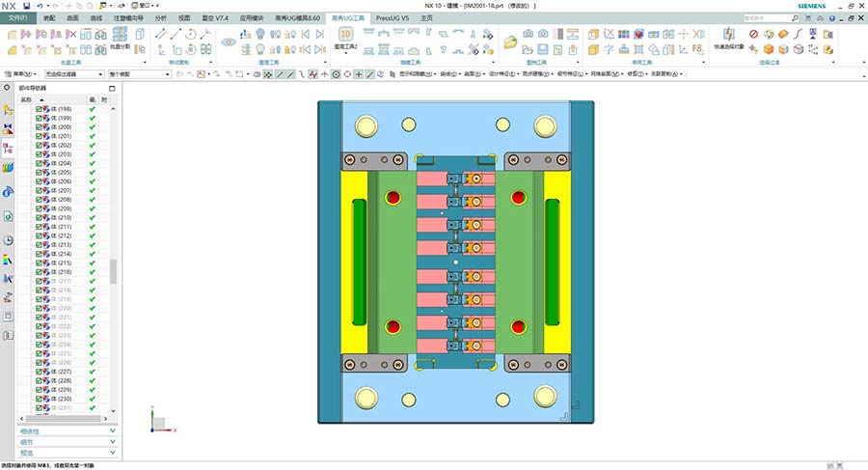
Task: Click the snap-to-point crosshair icon in selection bar
Action: tap(359, 74)
